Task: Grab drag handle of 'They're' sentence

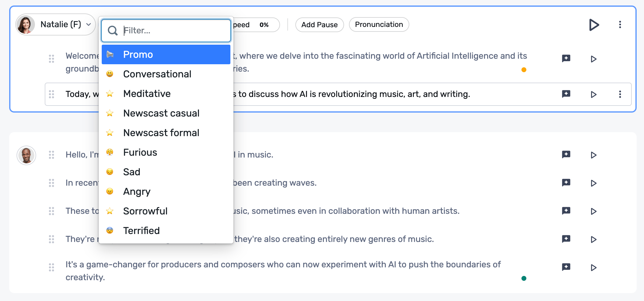Action: (51, 239)
